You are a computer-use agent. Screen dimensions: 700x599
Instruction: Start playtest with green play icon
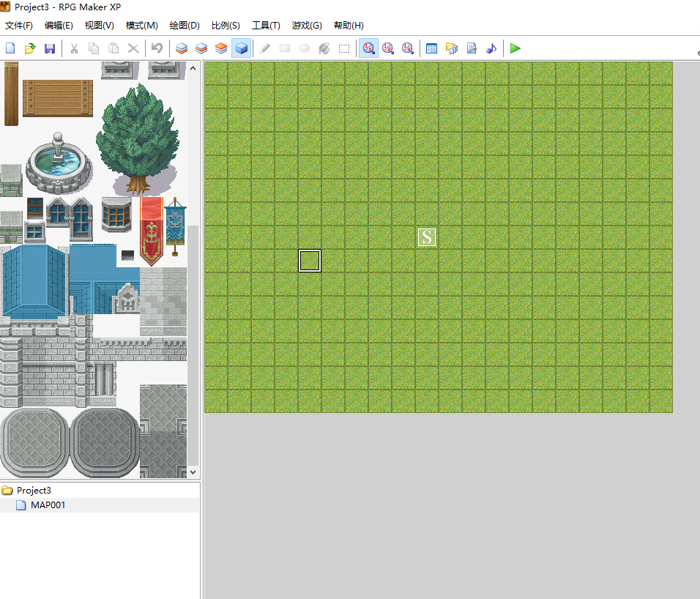point(515,48)
